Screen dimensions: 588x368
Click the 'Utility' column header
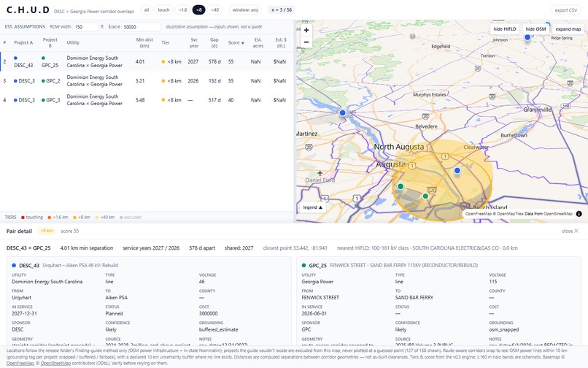click(x=73, y=43)
